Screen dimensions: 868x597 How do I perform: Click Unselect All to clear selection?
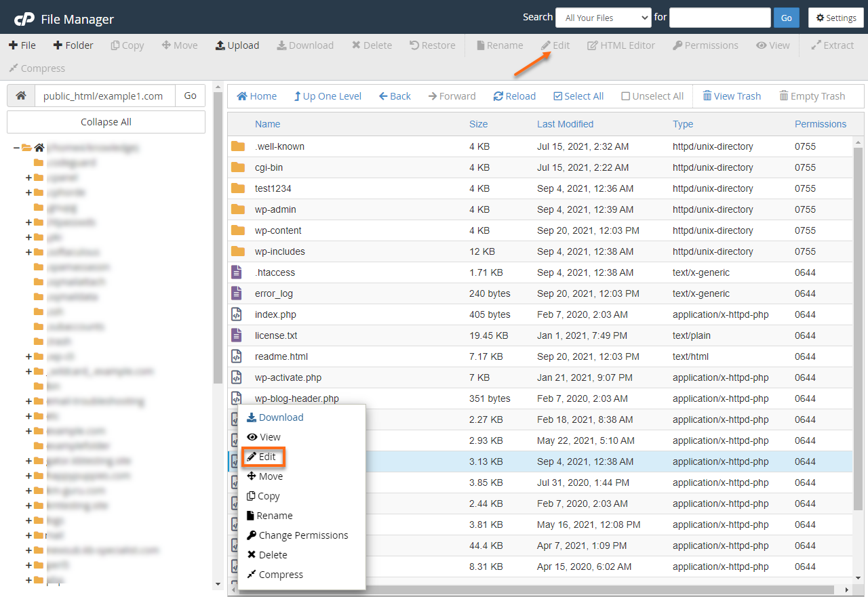652,96
